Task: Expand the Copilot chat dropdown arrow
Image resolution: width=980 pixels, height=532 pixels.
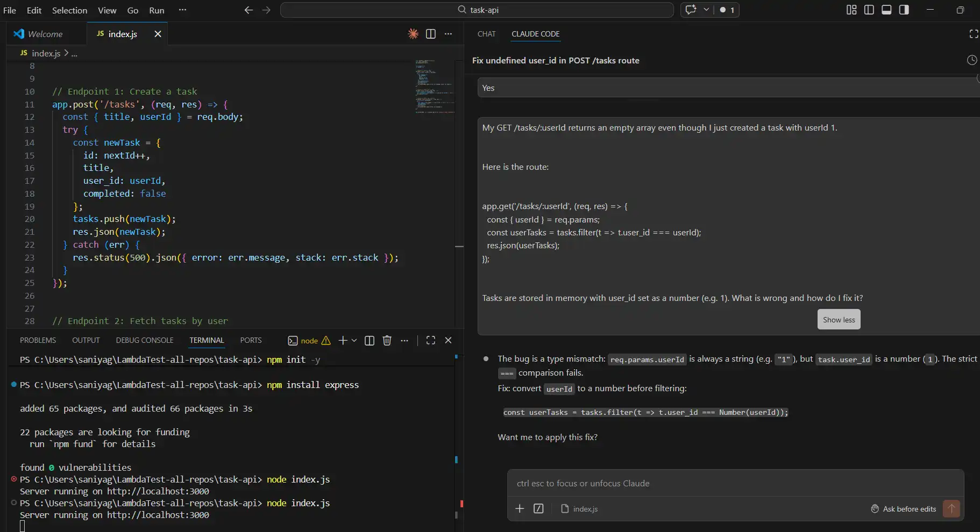Action: (706, 9)
